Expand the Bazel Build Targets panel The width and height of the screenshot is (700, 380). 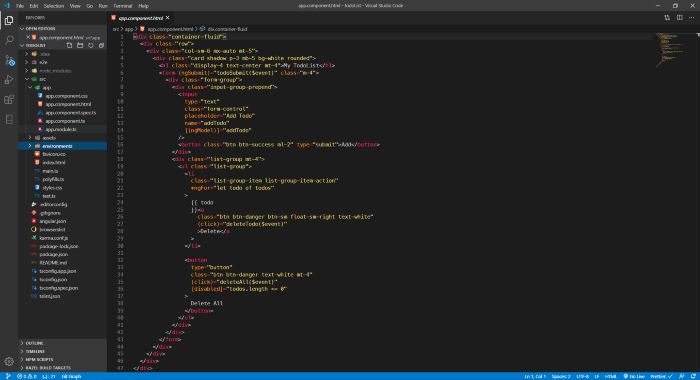click(62, 368)
